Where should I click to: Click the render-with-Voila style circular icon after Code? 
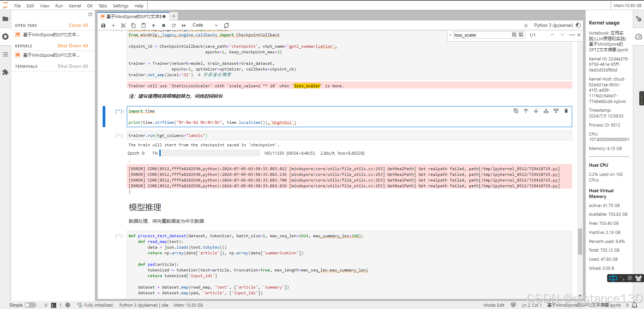click(226, 25)
